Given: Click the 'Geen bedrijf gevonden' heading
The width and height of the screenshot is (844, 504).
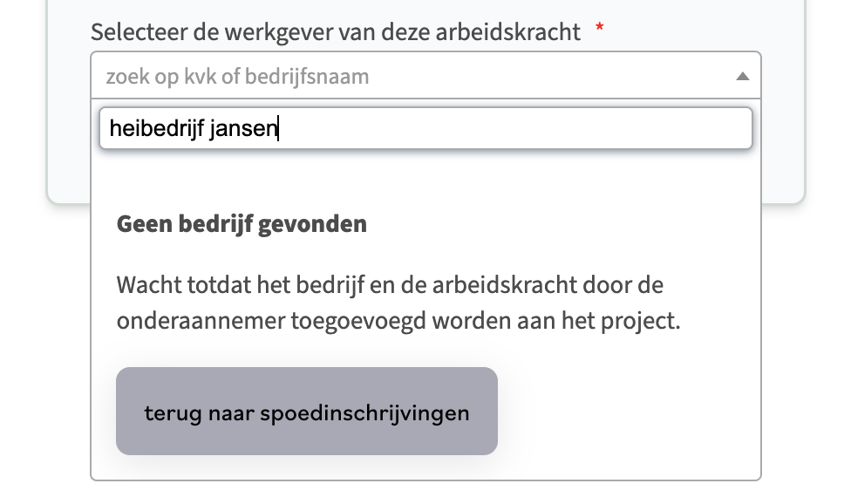Looking at the screenshot, I should [242, 224].
